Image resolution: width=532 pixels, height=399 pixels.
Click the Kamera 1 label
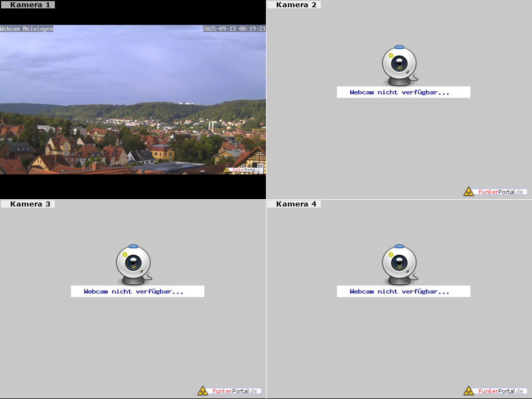27,4
